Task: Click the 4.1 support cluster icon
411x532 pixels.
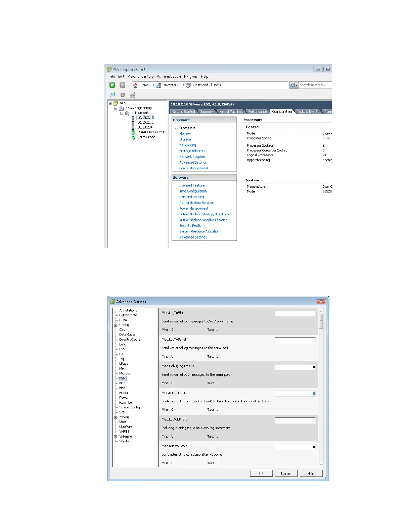Action: [127, 113]
